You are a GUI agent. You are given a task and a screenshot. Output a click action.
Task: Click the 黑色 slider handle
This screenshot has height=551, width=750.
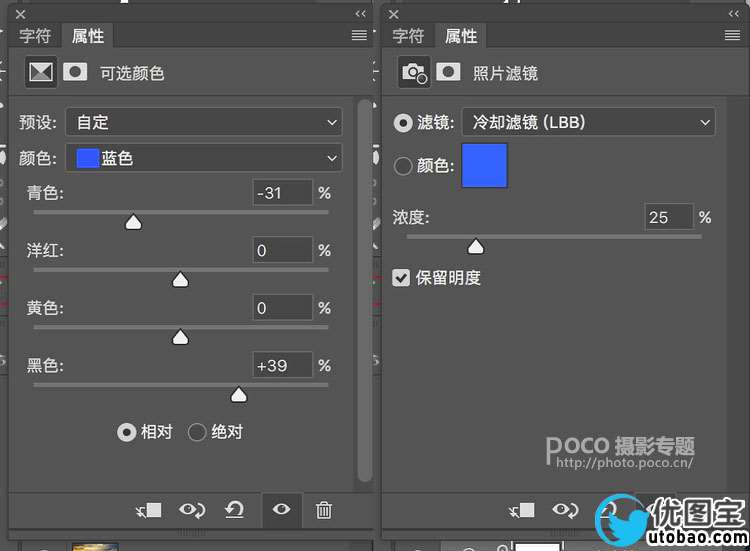239,395
